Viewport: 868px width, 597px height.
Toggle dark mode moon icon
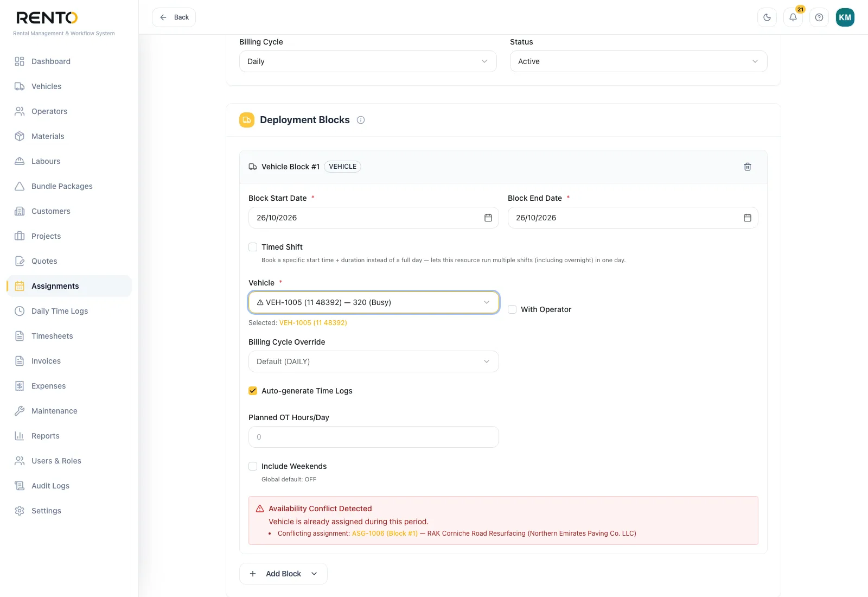coord(767,17)
